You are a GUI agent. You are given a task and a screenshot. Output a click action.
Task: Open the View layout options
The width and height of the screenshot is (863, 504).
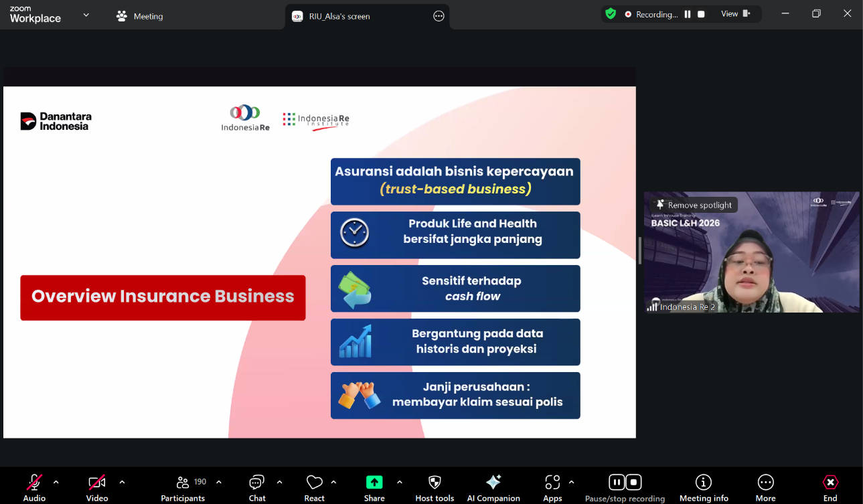coord(735,14)
